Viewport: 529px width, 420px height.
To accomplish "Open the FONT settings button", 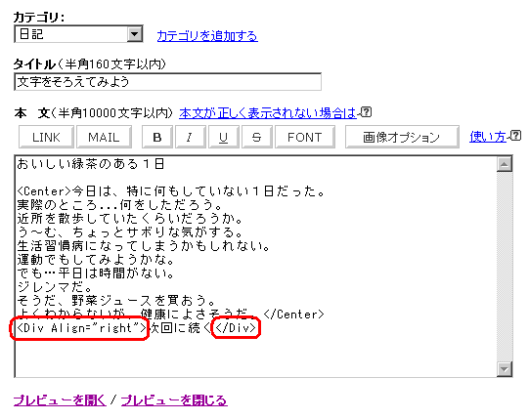I will pyautogui.click(x=305, y=137).
